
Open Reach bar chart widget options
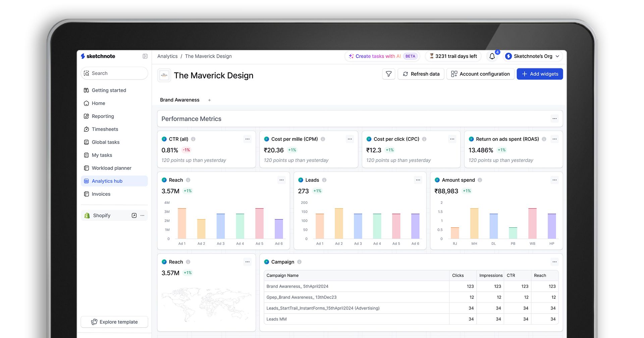coord(281,180)
